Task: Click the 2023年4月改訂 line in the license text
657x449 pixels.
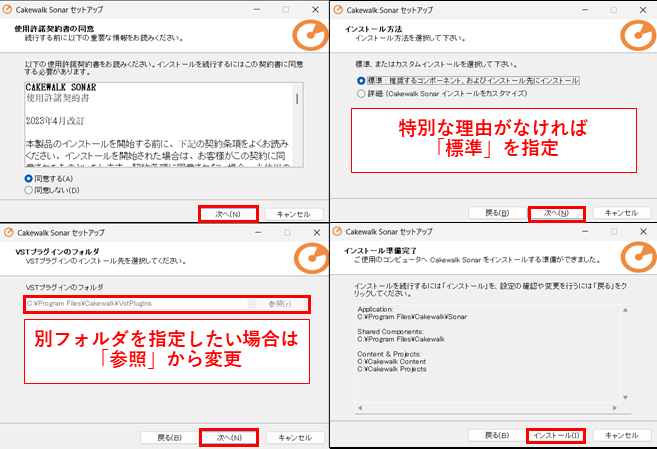Action: (55, 121)
